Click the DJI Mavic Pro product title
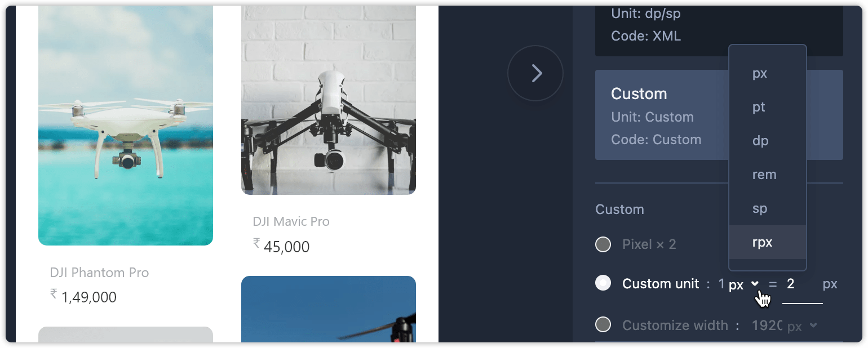 tap(291, 222)
